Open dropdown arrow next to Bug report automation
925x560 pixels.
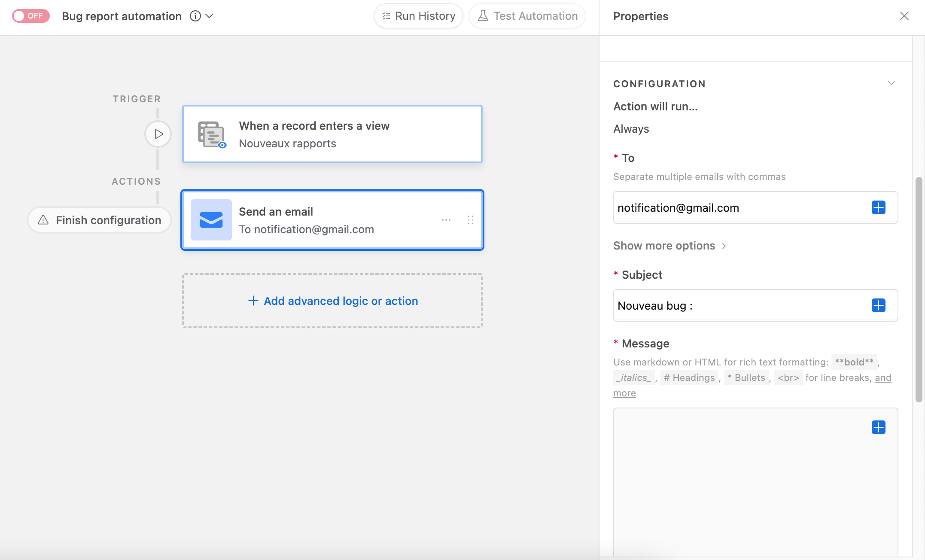coord(210,16)
